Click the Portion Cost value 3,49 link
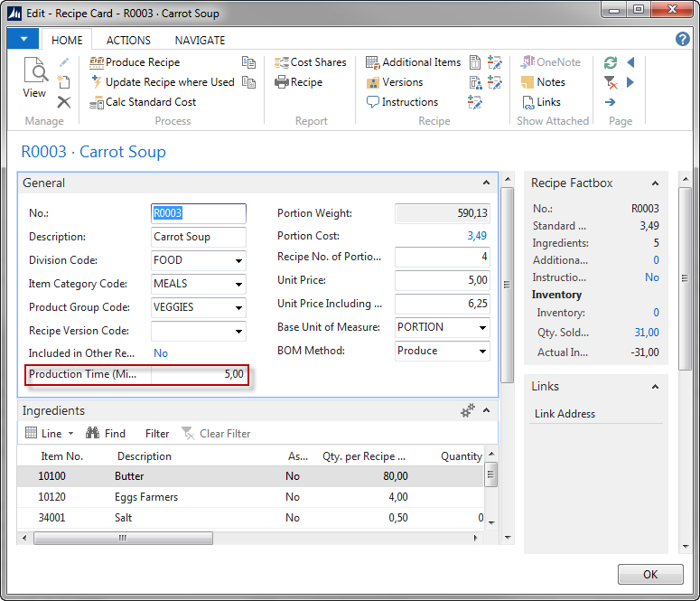The height and width of the screenshot is (601, 700). click(476, 236)
